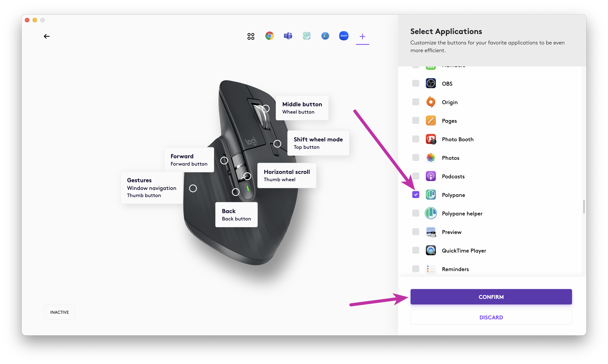
Task: Expand all applications grid view
Action: point(251,36)
